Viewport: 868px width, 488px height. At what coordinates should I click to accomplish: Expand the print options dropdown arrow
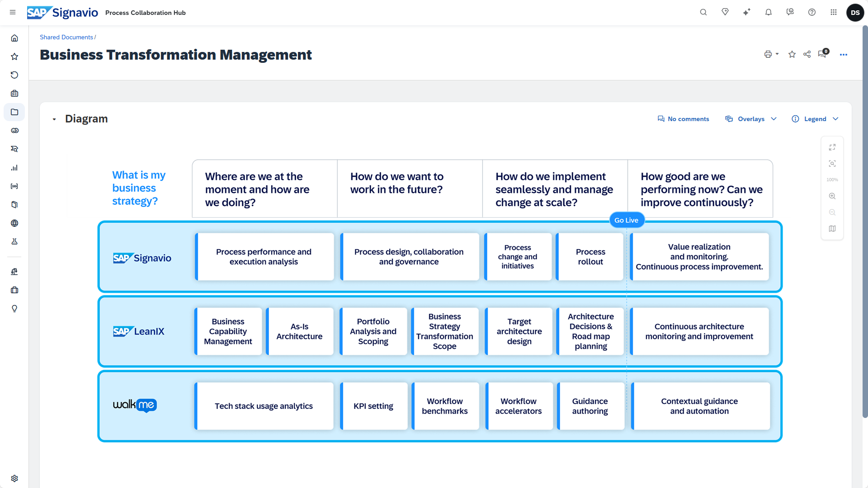(x=778, y=54)
